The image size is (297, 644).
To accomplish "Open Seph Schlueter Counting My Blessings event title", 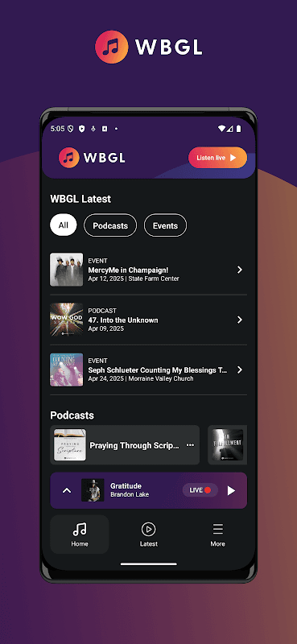I will click(158, 370).
